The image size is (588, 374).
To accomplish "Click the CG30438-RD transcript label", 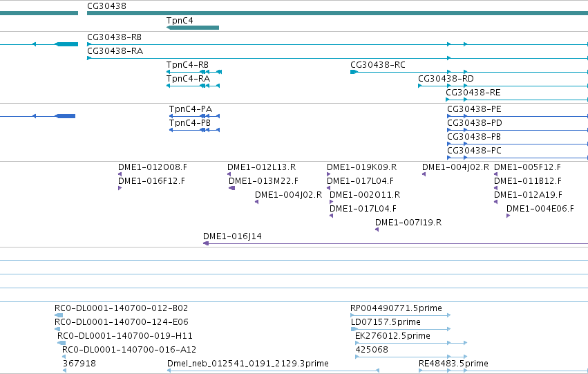I will click(x=446, y=79).
